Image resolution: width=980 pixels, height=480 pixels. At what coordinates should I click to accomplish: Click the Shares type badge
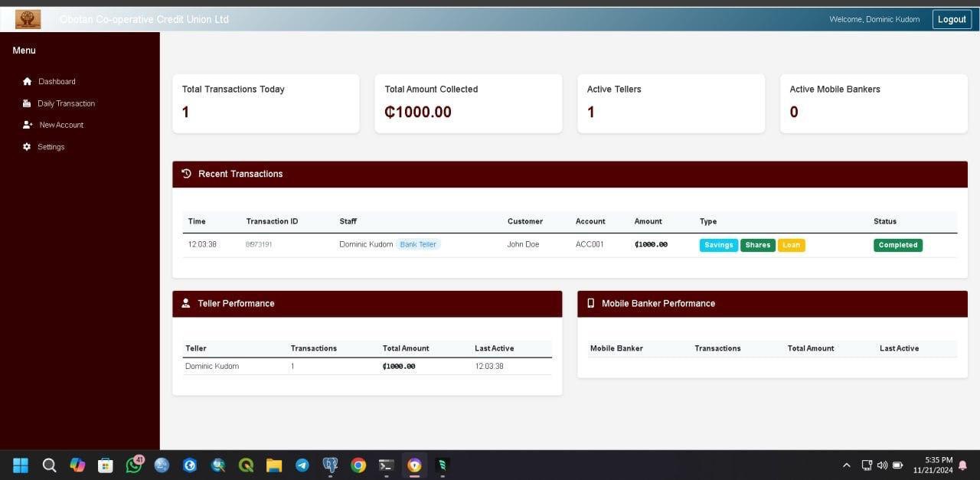[757, 245]
